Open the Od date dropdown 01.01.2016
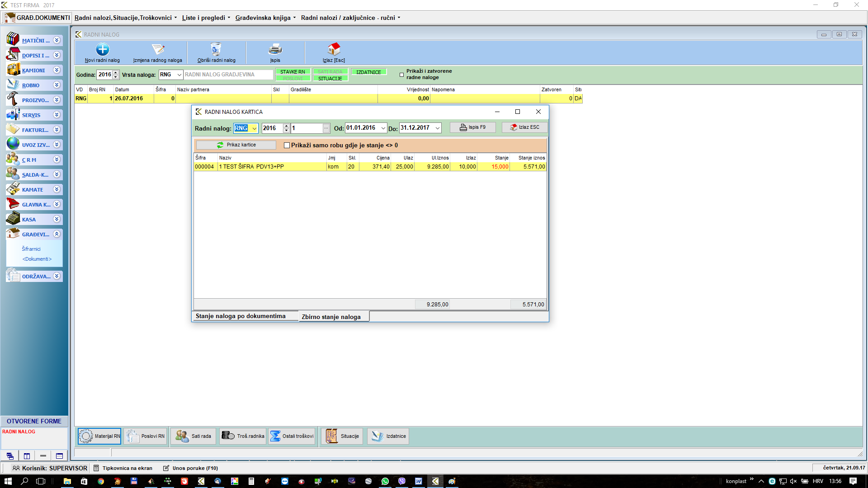This screenshot has height=488, width=868. click(x=383, y=128)
